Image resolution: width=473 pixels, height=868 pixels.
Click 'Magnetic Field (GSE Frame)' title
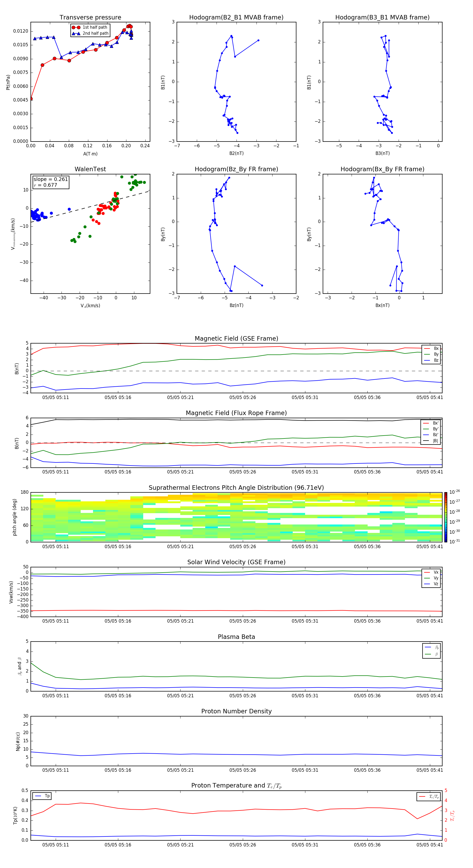coord(236,339)
